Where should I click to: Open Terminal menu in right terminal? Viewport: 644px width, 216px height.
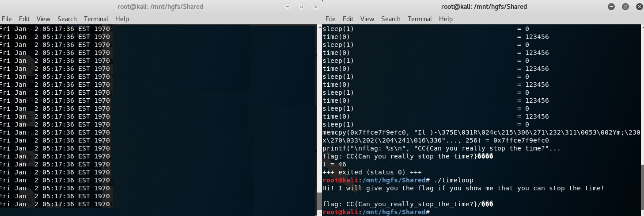pos(420,19)
